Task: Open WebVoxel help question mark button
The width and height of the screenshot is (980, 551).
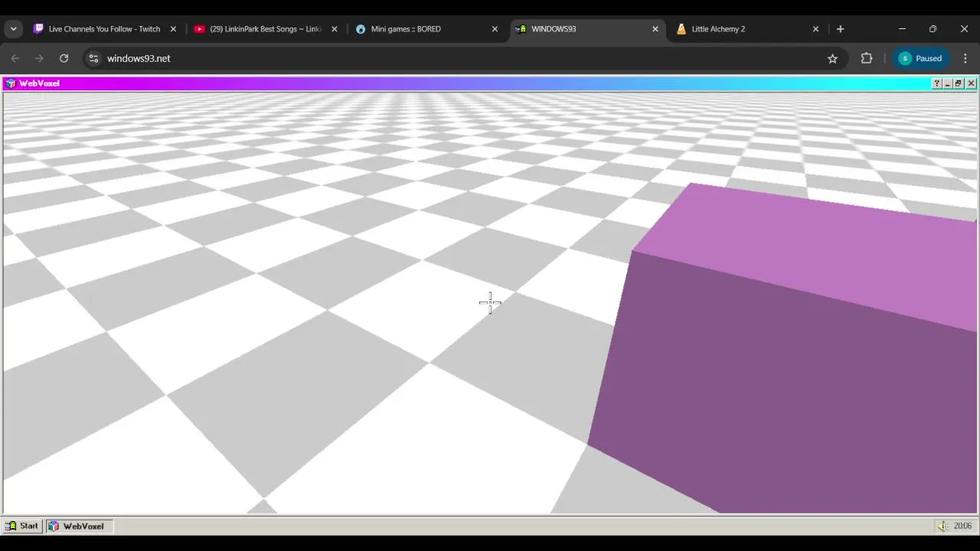Action: point(936,83)
